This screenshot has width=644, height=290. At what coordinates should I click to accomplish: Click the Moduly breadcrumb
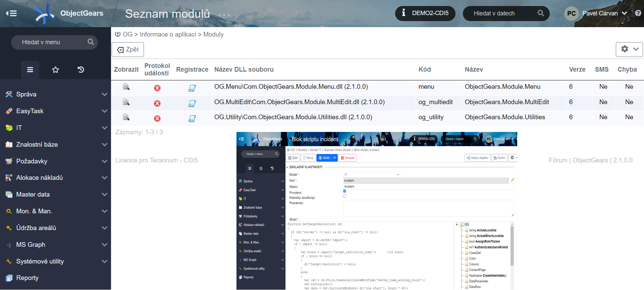[213, 34]
